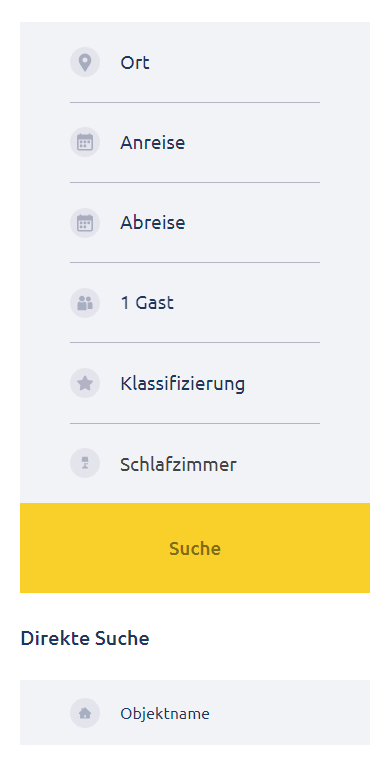Click the Schlafzimmer label text
The image size is (390, 768).
[x=178, y=464]
